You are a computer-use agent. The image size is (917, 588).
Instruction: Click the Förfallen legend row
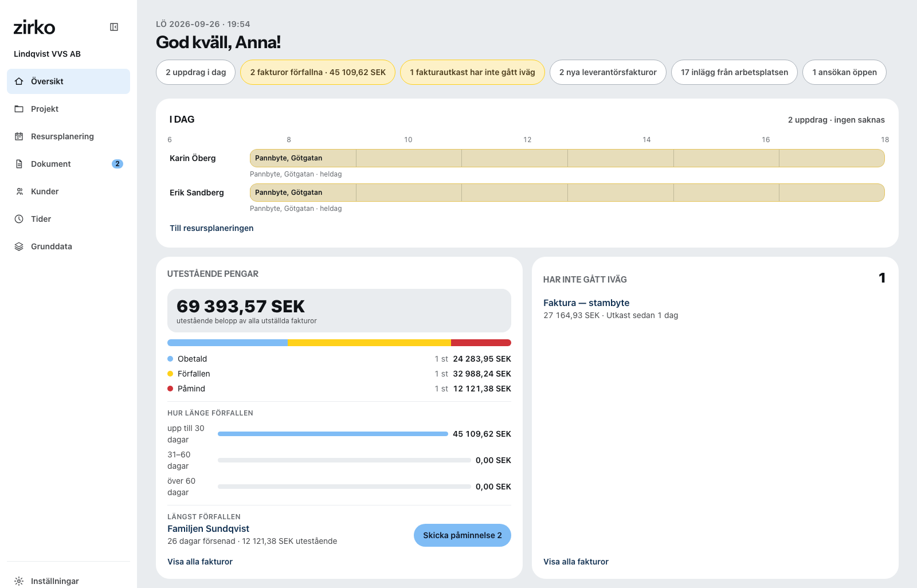pos(339,374)
